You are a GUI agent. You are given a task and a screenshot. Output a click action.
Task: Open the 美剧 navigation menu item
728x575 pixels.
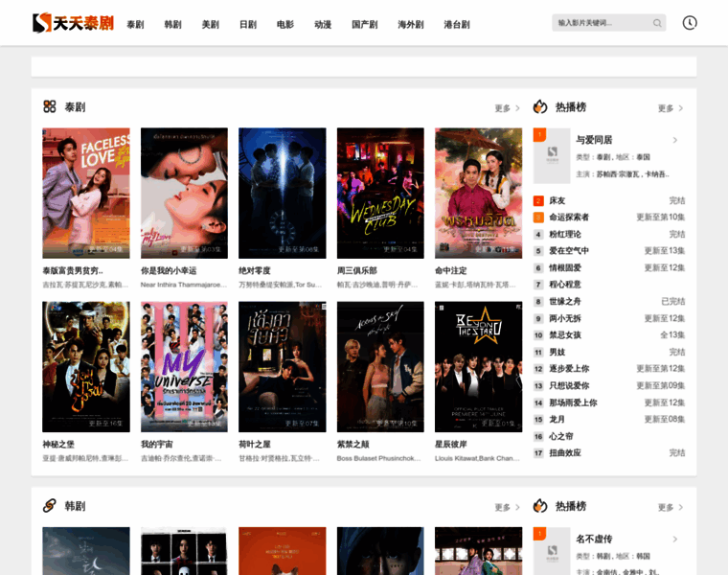pos(211,25)
